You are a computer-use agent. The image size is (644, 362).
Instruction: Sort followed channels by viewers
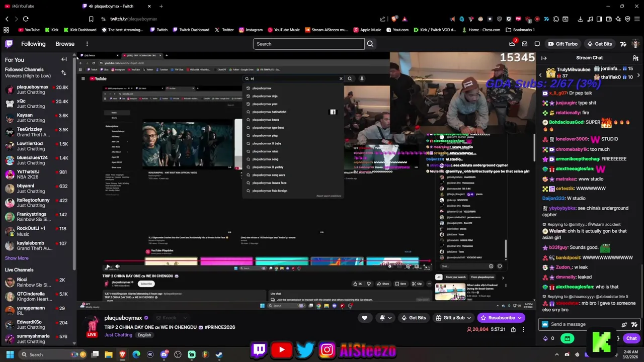pos(63,72)
